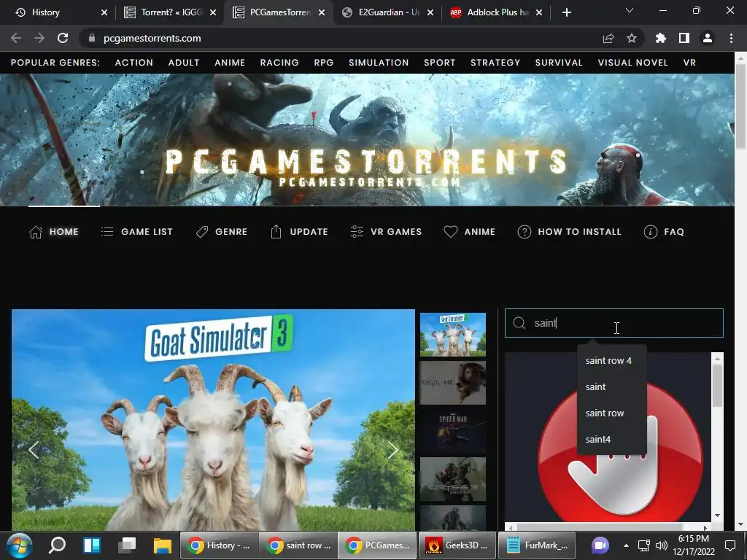
Task: Open the RPG genre link
Action: (323, 63)
